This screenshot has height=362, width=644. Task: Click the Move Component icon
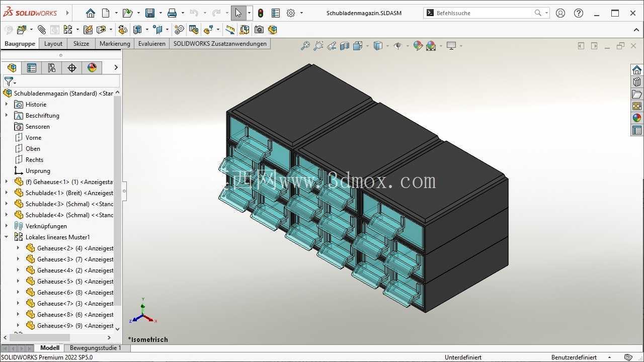pyautogui.click(x=101, y=30)
